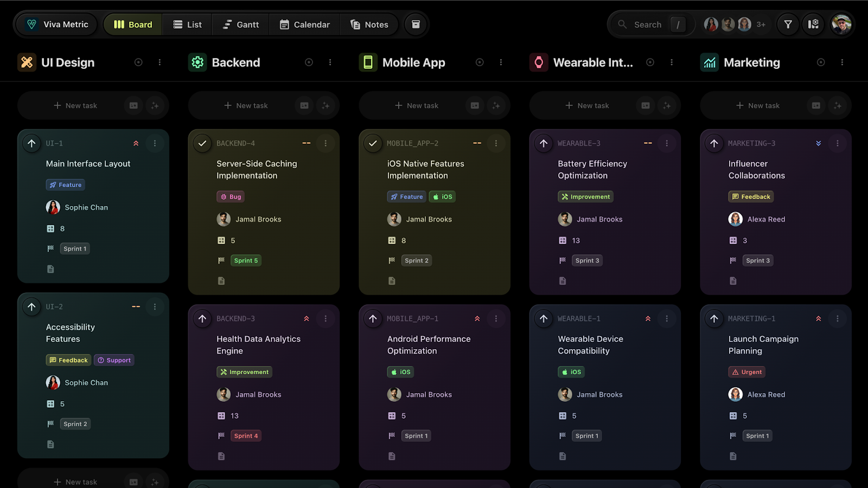Switch to the Calendar view tab

click(x=304, y=24)
